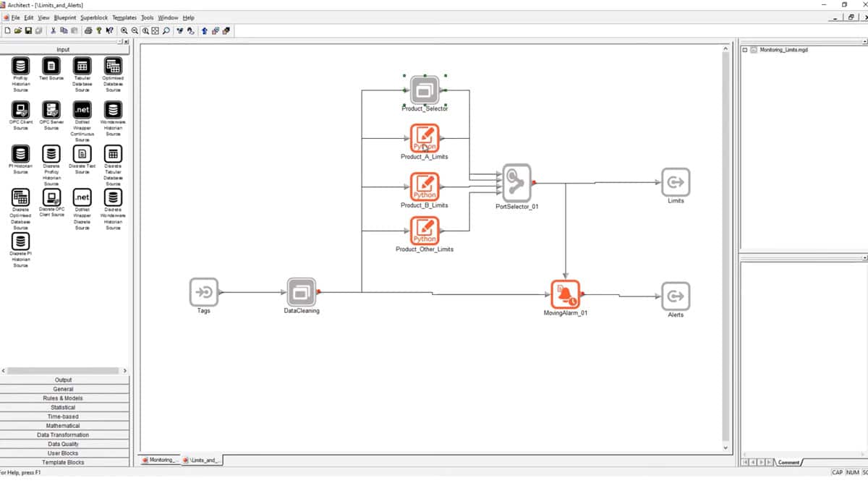
Task: Choose the Wonderware Historian Source block
Action: [113, 110]
